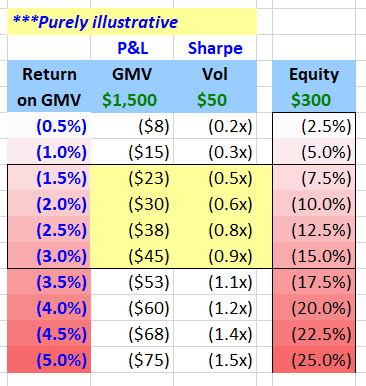Select the highlighted ($23) cell

click(132, 178)
